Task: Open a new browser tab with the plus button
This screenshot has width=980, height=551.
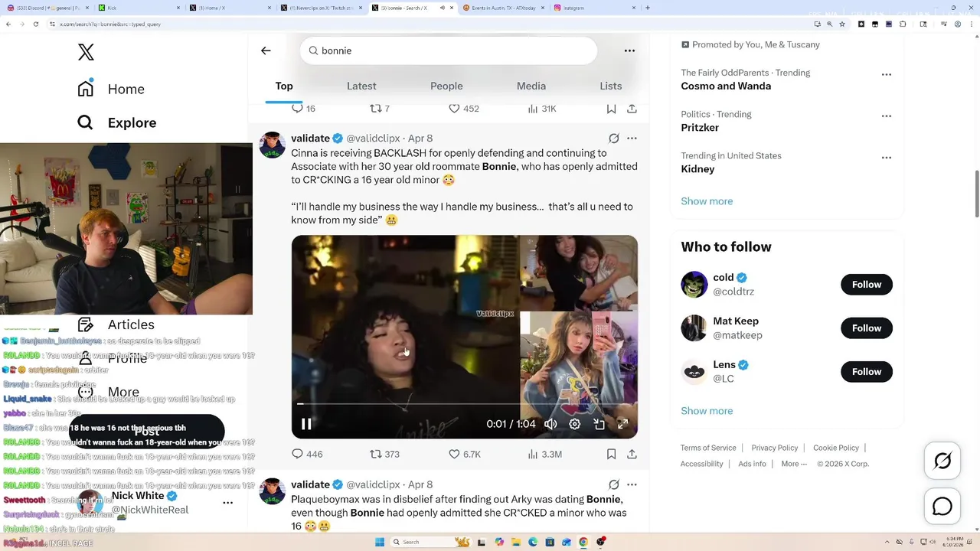Action: coord(648,8)
